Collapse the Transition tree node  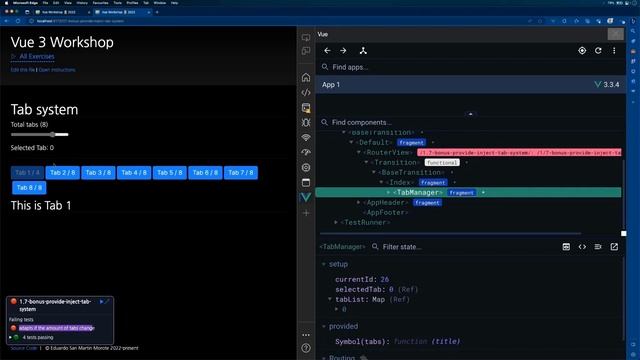coord(366,162)
